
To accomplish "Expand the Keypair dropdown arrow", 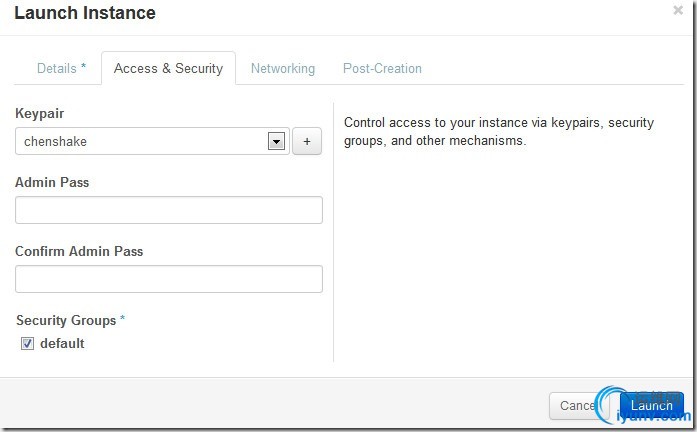I will pos(277,142).
